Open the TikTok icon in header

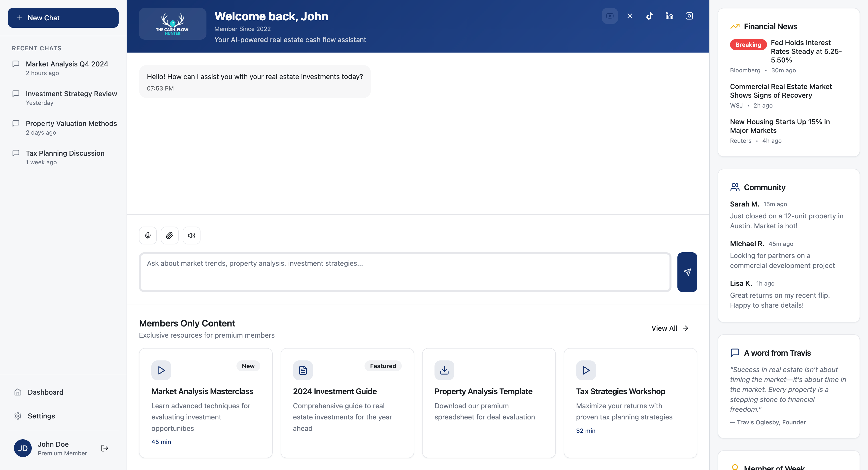[x=649, y=16]
